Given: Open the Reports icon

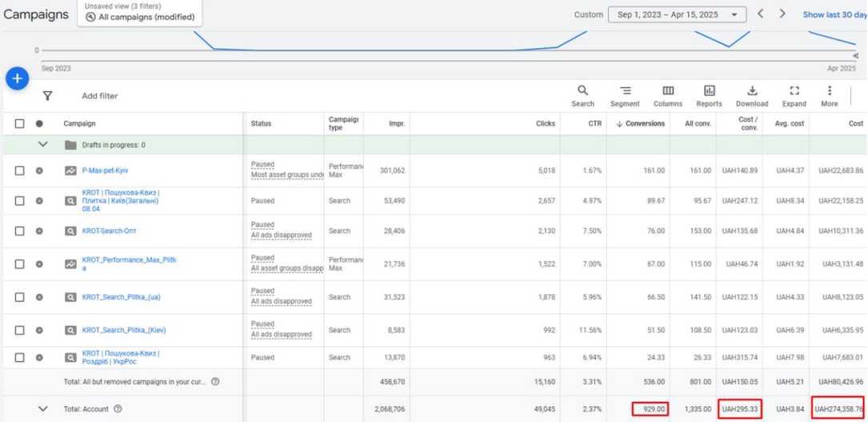Looking at the screenshot, I should pos(709,95).
